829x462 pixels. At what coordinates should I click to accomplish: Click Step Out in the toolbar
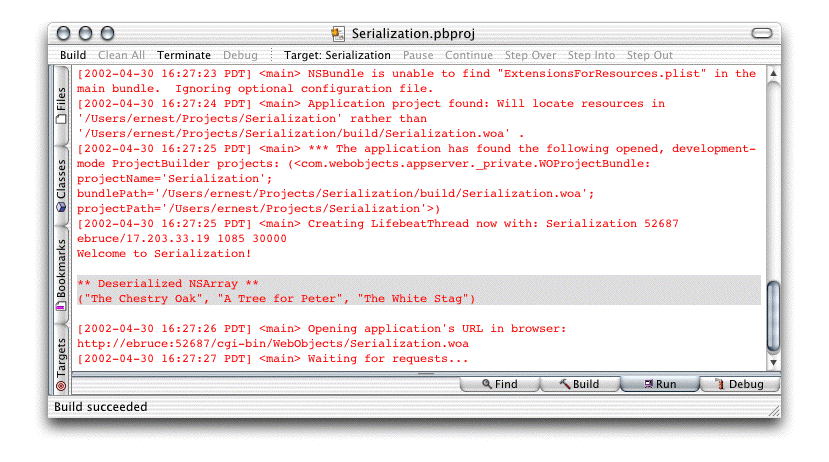click(x=649, y=55)
